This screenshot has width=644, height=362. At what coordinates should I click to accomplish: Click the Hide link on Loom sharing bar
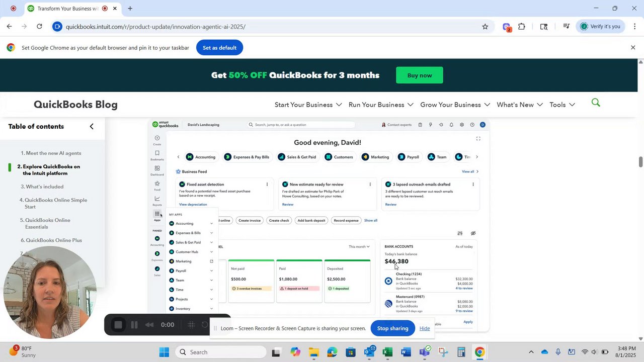pos(425,328)
